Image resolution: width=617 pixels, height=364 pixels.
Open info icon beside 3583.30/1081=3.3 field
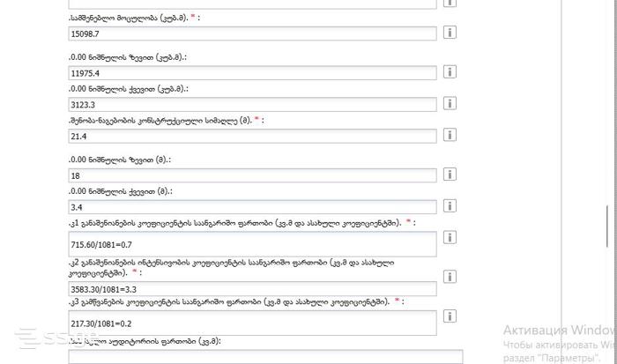point(450,277)
